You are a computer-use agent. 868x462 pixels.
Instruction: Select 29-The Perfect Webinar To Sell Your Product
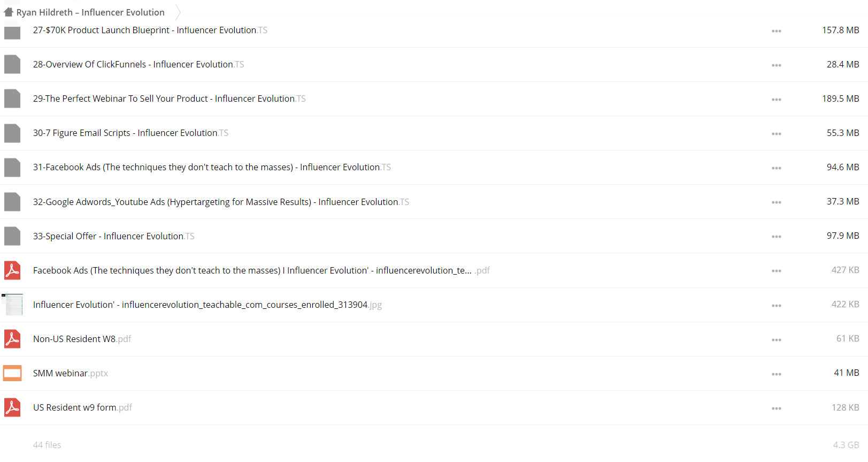(170, 99)
